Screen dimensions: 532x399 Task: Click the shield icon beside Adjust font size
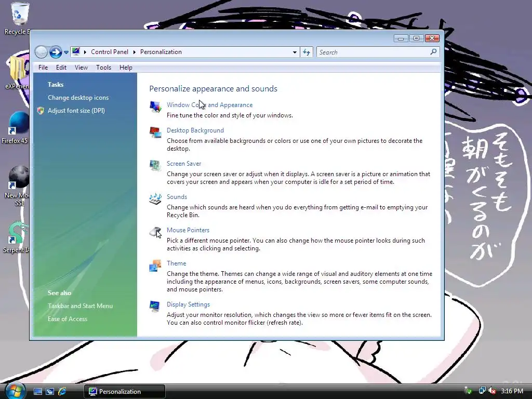tap(41, 111)
